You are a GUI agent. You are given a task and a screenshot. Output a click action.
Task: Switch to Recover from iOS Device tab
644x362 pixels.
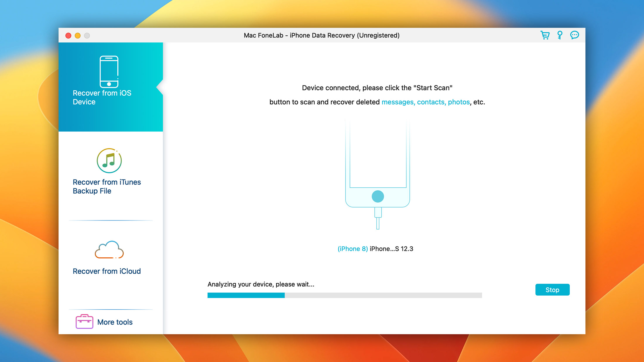[111, 87]
